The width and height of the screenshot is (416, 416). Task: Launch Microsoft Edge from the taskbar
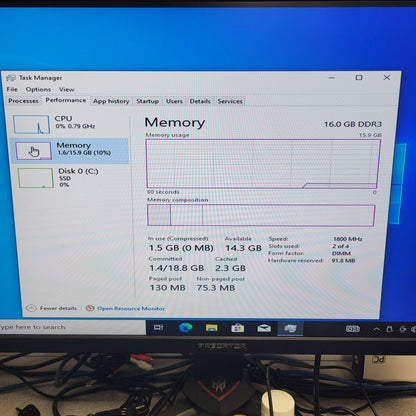tap(185, 328)
